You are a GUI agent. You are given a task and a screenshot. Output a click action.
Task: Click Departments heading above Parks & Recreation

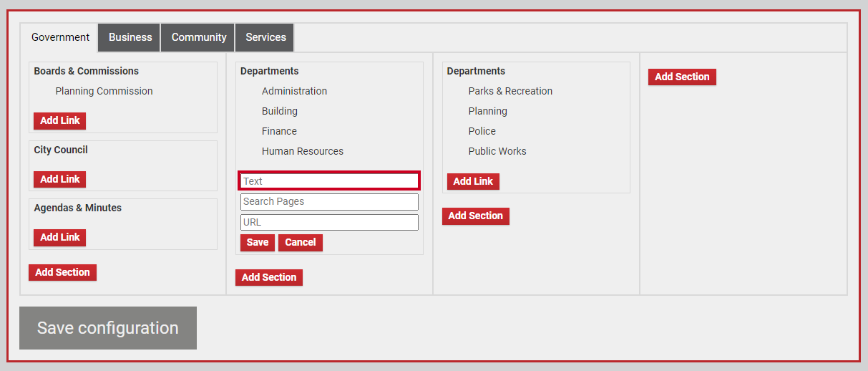[477, 71]
